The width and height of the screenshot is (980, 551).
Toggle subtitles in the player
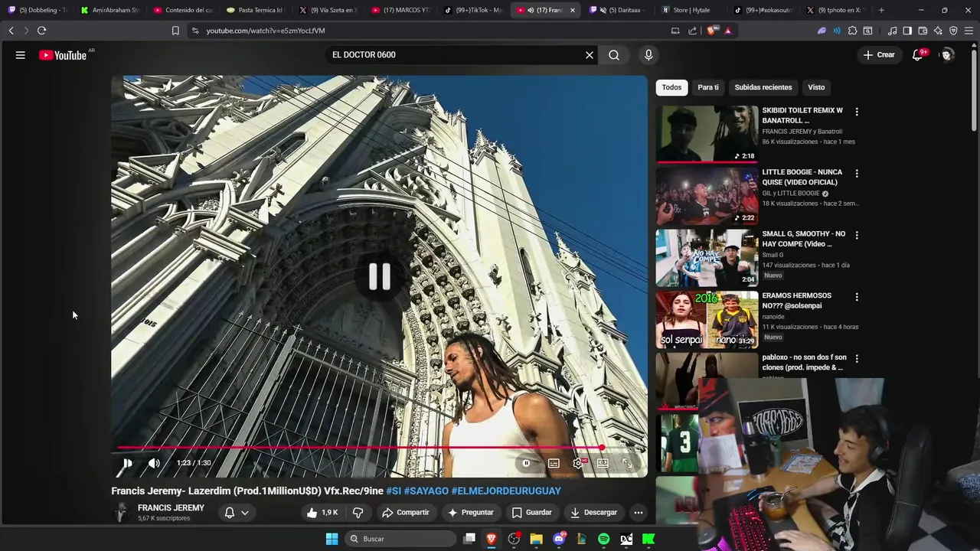coord(554,463)
